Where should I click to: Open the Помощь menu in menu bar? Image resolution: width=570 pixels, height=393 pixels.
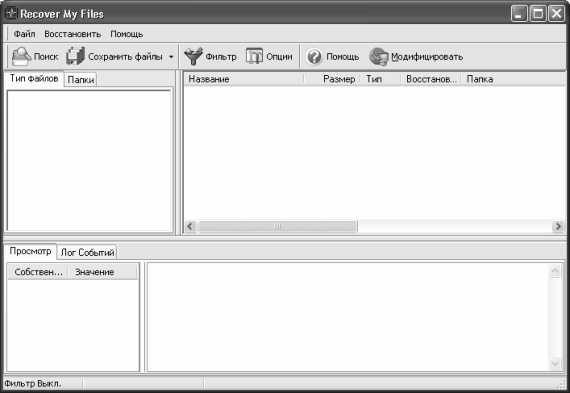pos(127,34)
